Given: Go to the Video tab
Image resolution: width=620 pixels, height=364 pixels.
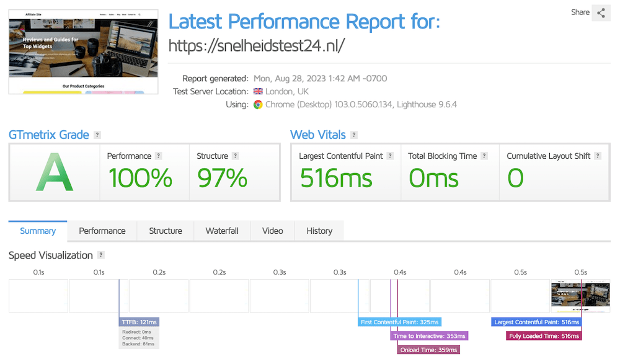Looking at the screenshot, I should (x=272, y=231).
